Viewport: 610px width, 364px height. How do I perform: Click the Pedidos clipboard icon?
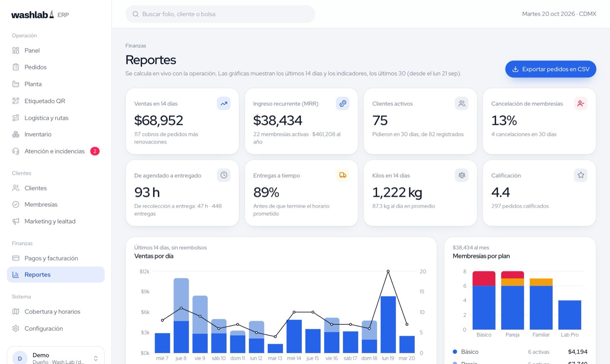pos(16,67)
